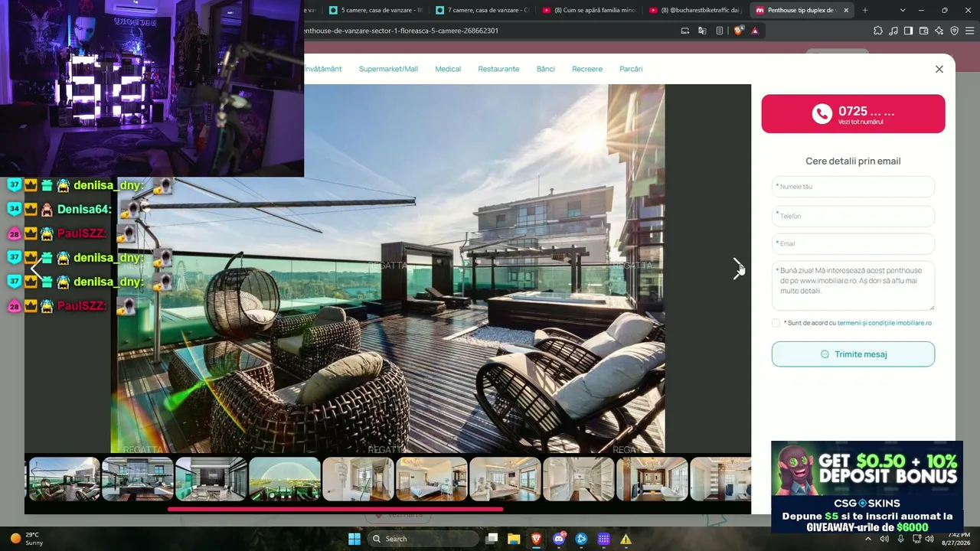Viewport: 980px width, 551px height.
Task: Reveal the full phone number 0725
Action: pyautogui.click(x=853, y=114)
